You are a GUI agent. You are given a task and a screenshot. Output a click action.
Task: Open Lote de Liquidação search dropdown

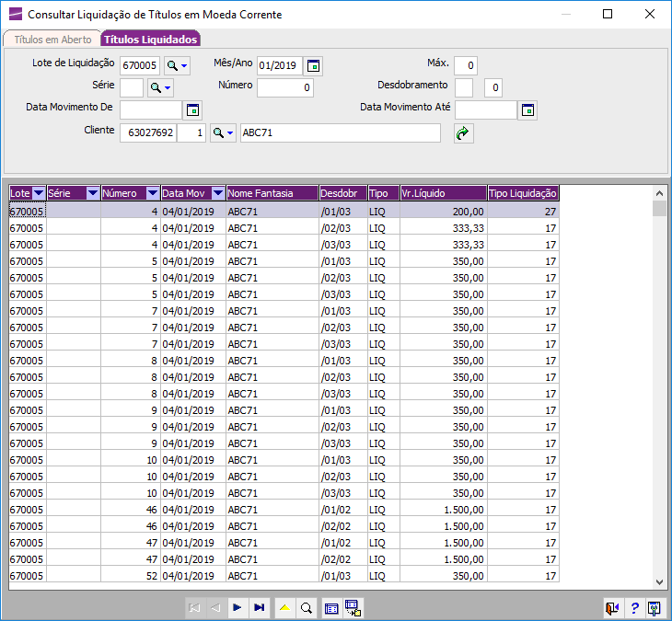pyautogui.click(x=177, y=66)
